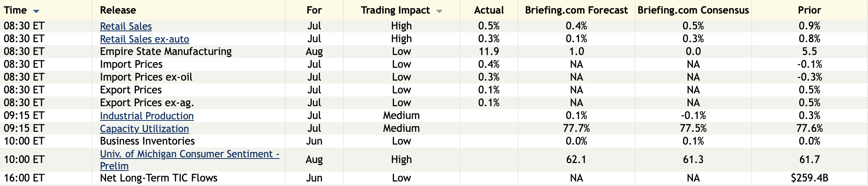Click the For column header
This screenshot has height=186, width=868.
pos(314,10)
